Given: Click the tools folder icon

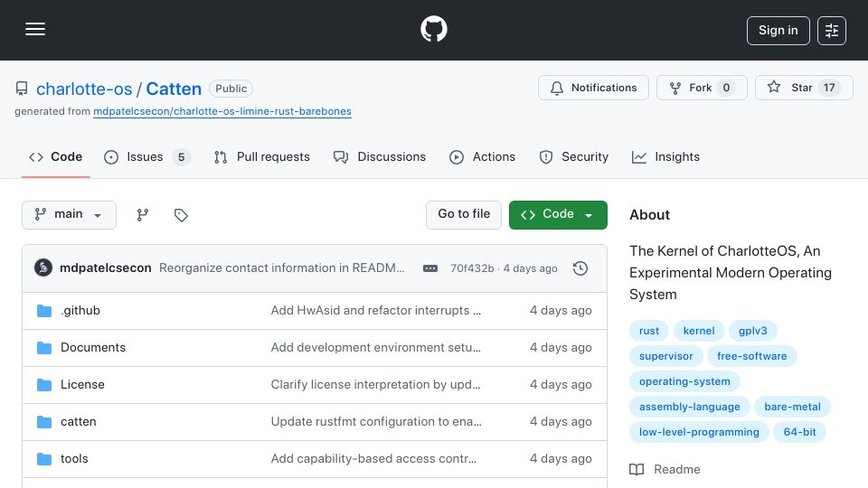Looking at the screenshot, I should point(44,459).
